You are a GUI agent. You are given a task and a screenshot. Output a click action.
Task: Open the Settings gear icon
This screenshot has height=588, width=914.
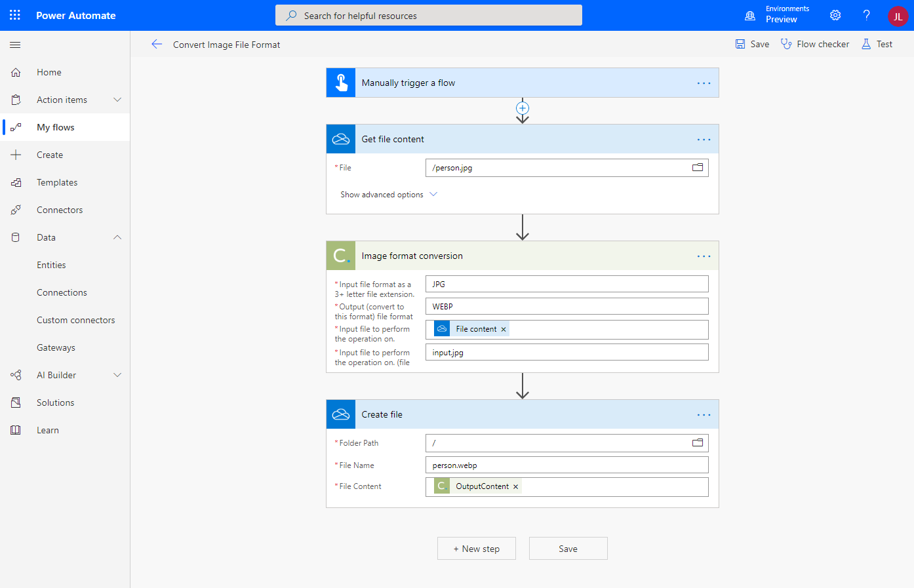pos(835,15)
